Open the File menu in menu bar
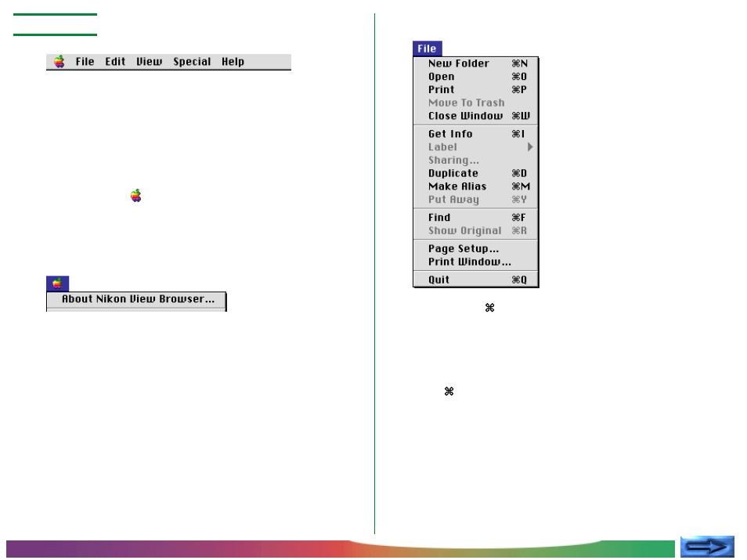The height and width of the screenshot is (560, 747). point(85,62)
